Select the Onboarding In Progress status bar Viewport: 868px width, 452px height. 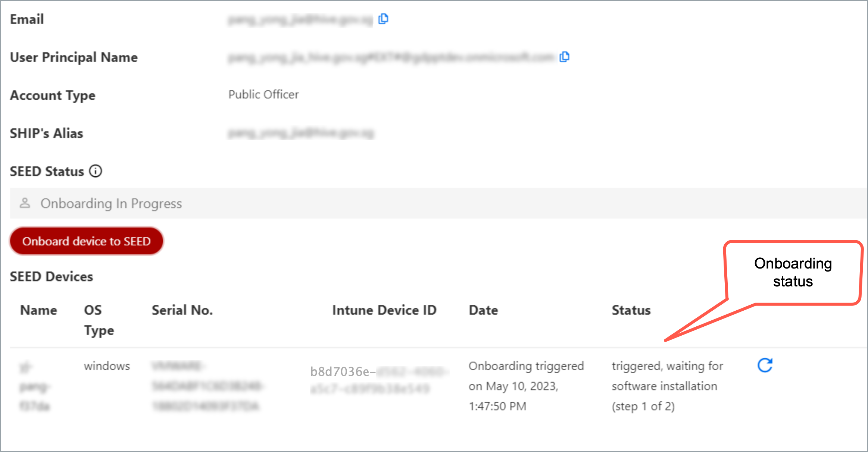(x=111, y=203)
